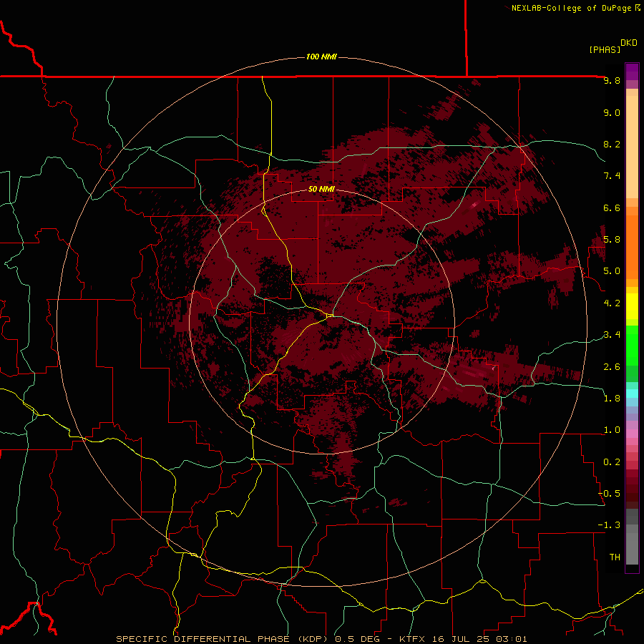Select the -1.3 scale value
This screenshot has height=644, width=644.
(x=609, y=525)
